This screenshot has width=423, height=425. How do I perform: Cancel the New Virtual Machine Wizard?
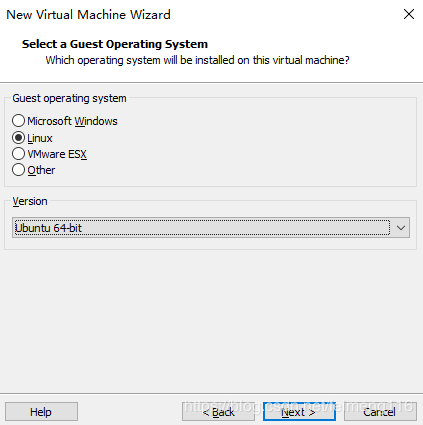click(380, 412)
